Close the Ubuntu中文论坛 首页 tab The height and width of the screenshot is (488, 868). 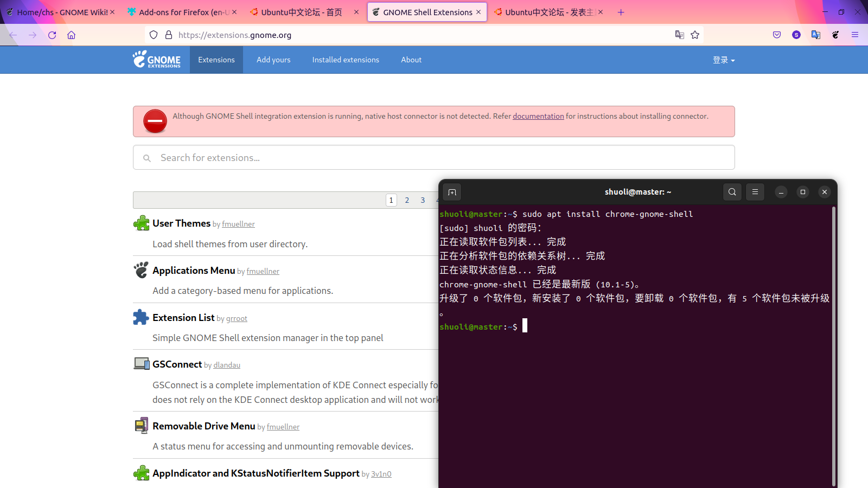(356, 12)
